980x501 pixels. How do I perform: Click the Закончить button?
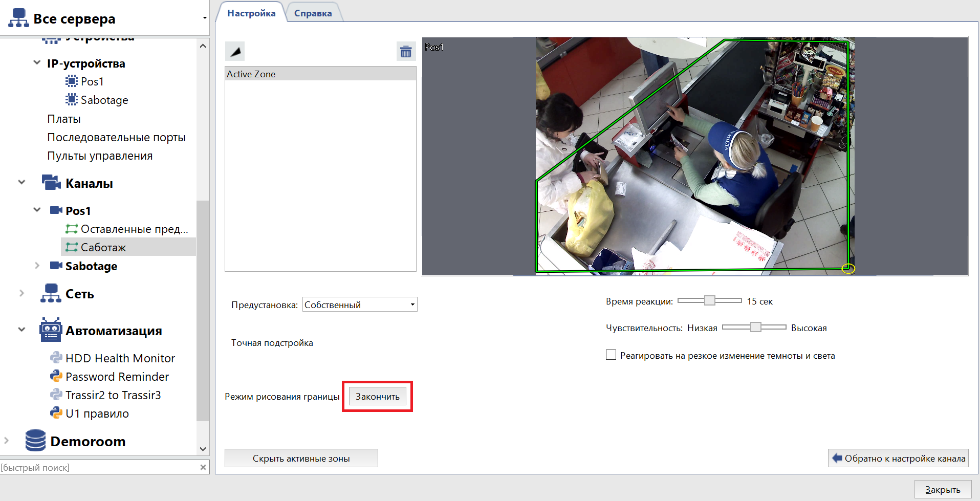tap(378, 397)
